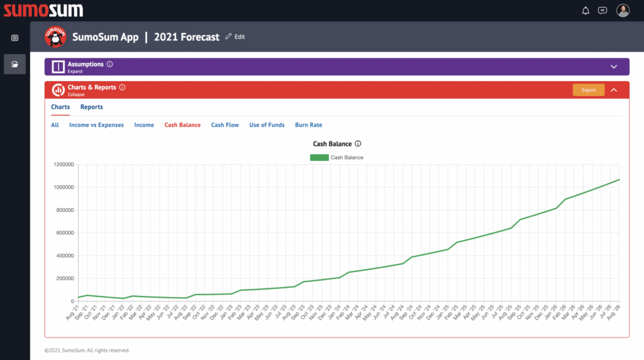Image resolution: width=644 pixels, height=360 pixels.
Task: Open the chat messages icon
Action: (x=602, y=10)
